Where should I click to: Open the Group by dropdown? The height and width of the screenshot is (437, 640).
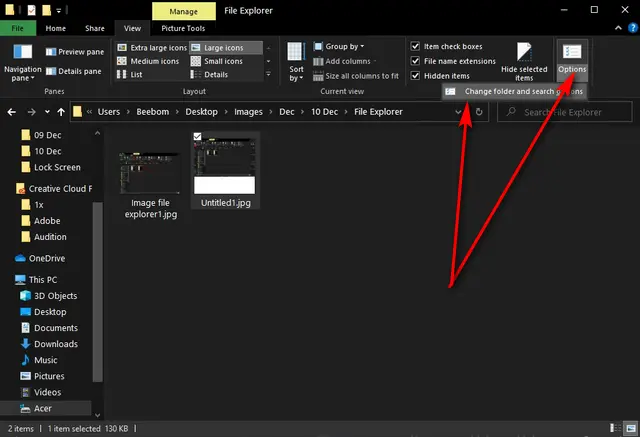339,47
